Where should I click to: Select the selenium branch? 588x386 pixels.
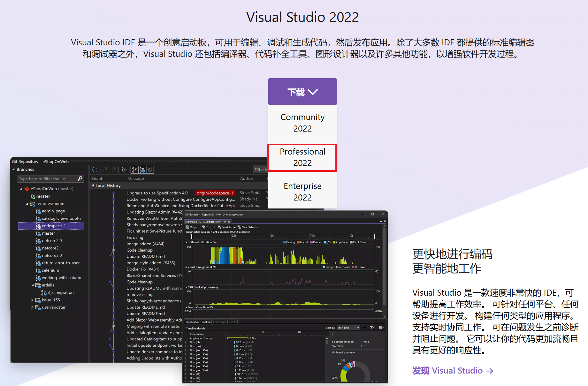pos(50,270)
